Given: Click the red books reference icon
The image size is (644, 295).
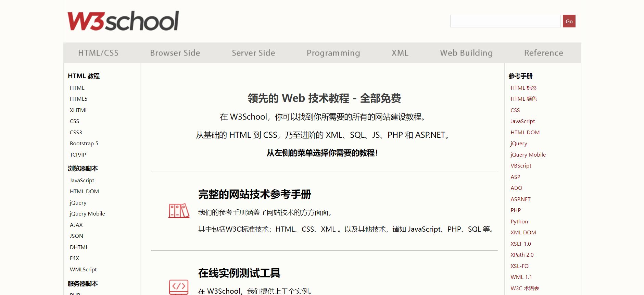Looking at the screenshot, I should coord(179,211).
